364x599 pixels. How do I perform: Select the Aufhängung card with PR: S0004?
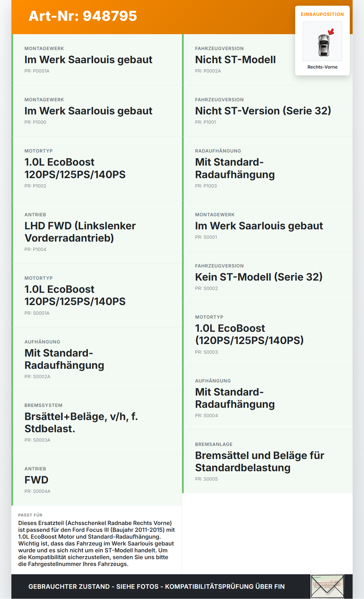(x=267, y=398)
